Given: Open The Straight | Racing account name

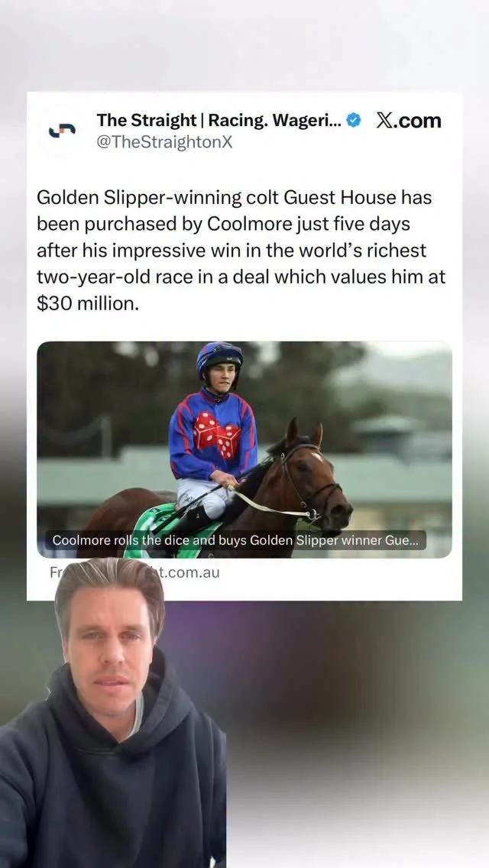Looking at the screenshot, I should pyautogui.click(x=220, y=120).
